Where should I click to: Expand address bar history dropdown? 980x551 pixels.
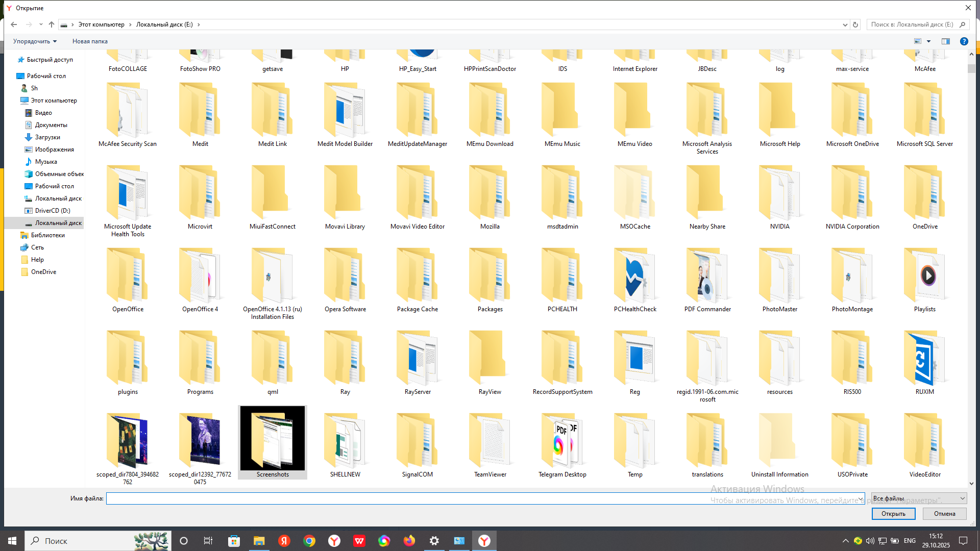(x=845, y=24)
